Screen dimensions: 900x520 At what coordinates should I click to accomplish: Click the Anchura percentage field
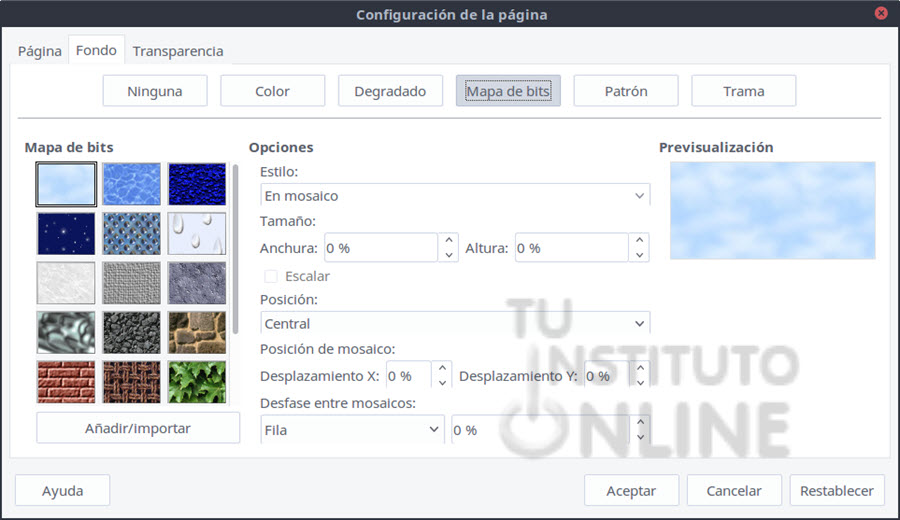coord(381,248)
